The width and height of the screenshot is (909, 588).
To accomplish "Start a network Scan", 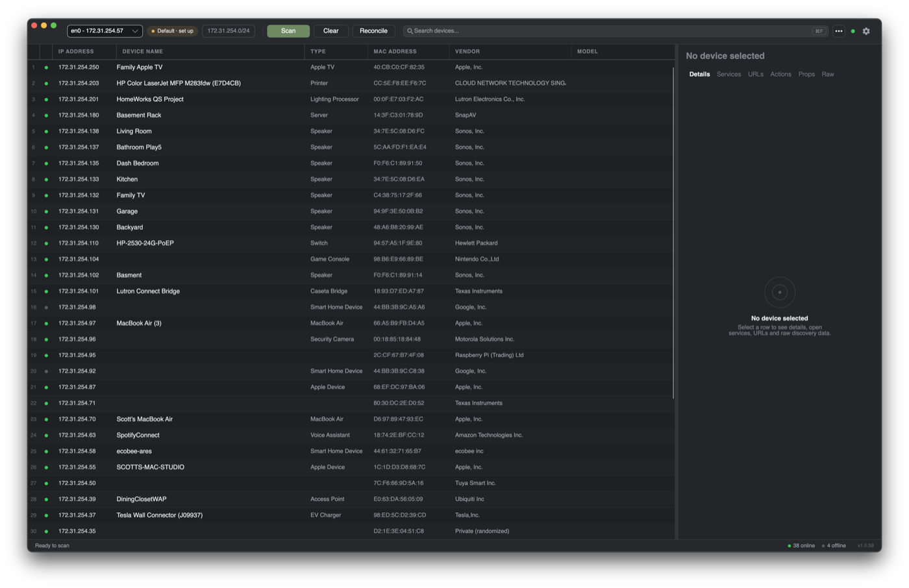I will (x=288, y=31).
